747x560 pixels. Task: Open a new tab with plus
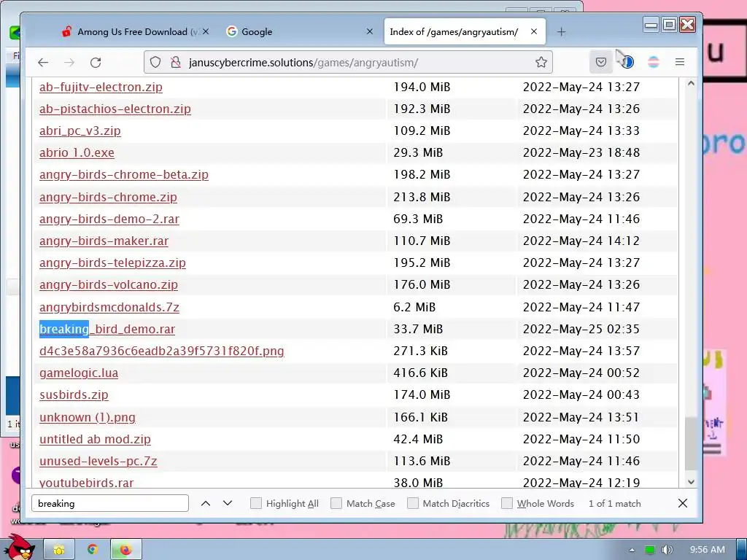click(x=561, y=32)
